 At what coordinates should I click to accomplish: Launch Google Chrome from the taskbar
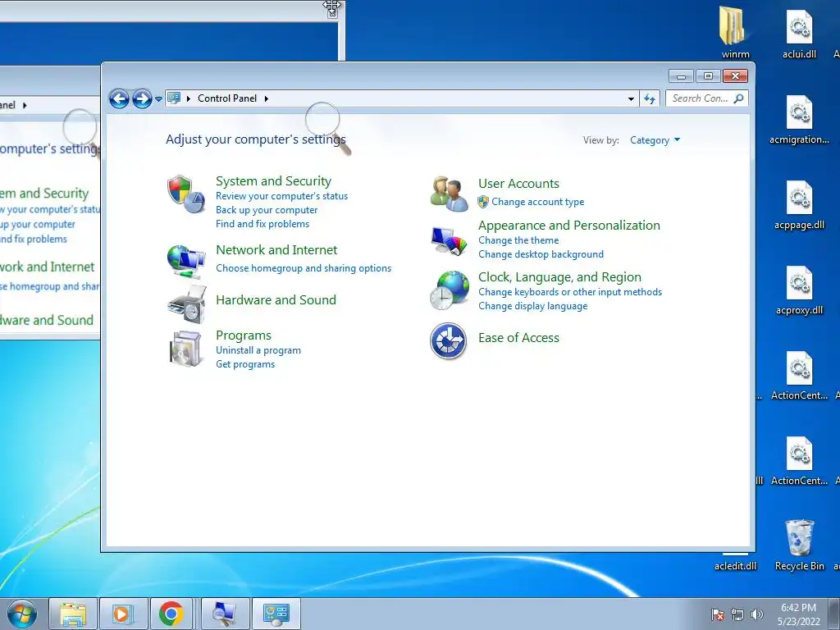[171, 614]
